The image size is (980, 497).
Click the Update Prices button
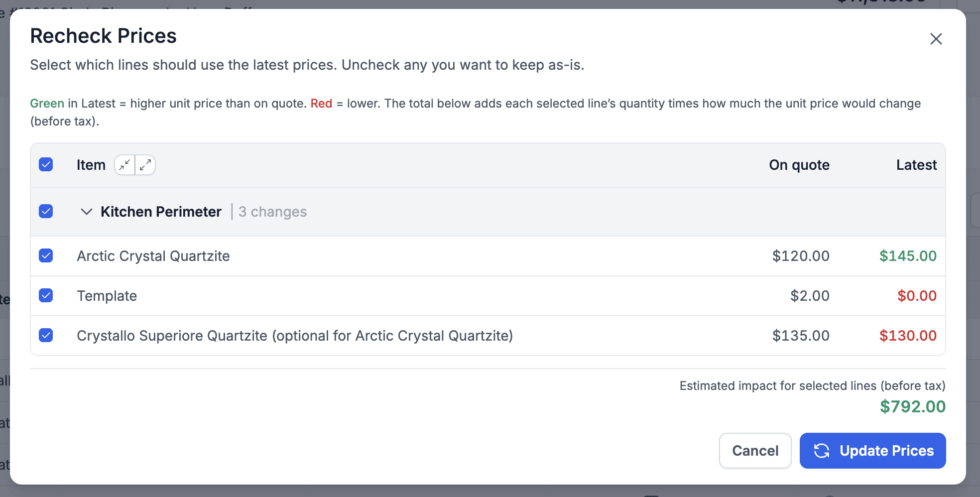point(872,451)
